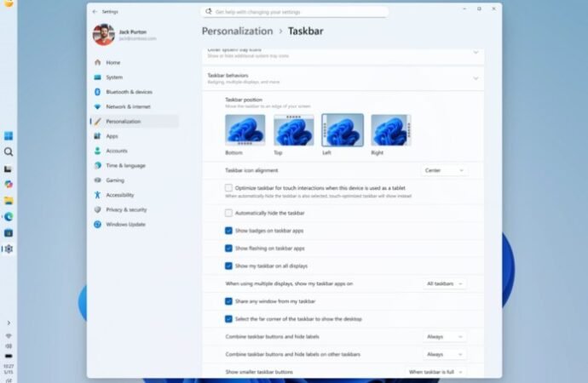Open Microsoft Store from the taskbar
The width and height of the screenshot is (588, 383).
click(9, 233)
